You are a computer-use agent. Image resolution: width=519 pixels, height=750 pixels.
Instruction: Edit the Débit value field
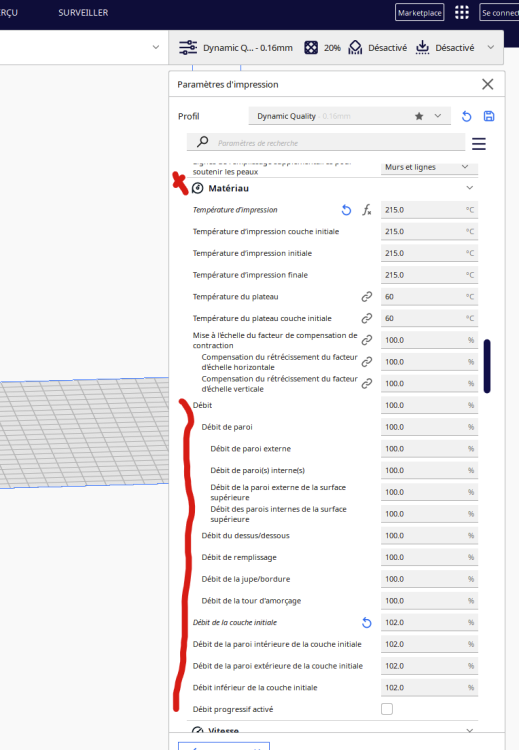click(x=429, y=405)
